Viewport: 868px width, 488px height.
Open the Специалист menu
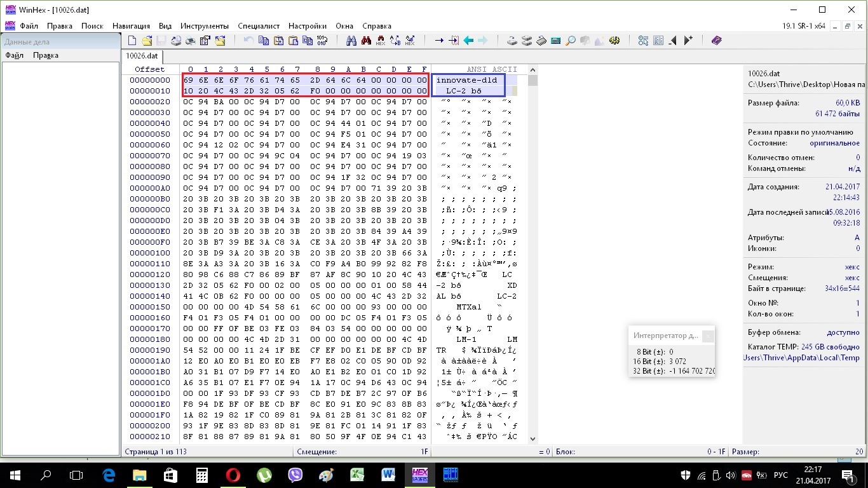(x=259, y=26)
